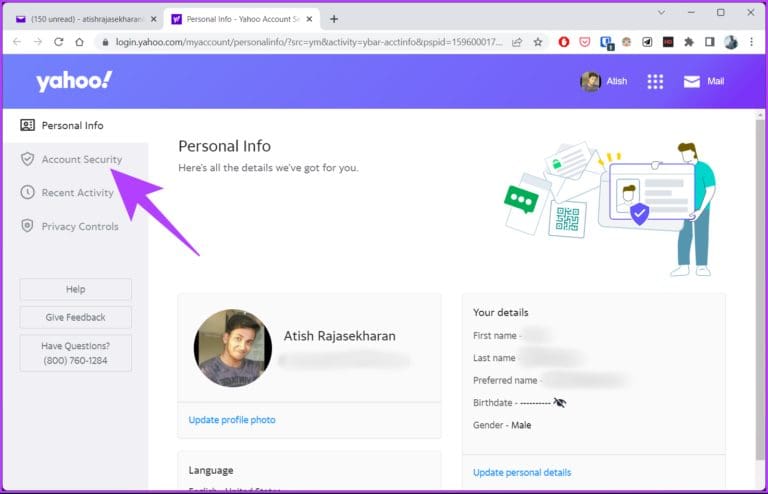
Task: Click the Personal Info ID card icon
Action: [27, 125]
